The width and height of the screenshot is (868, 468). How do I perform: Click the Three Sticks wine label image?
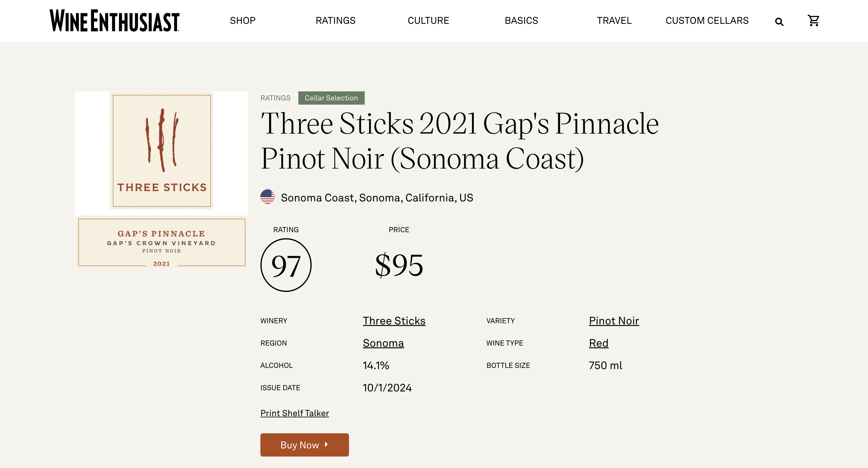[x=162, y=180]
